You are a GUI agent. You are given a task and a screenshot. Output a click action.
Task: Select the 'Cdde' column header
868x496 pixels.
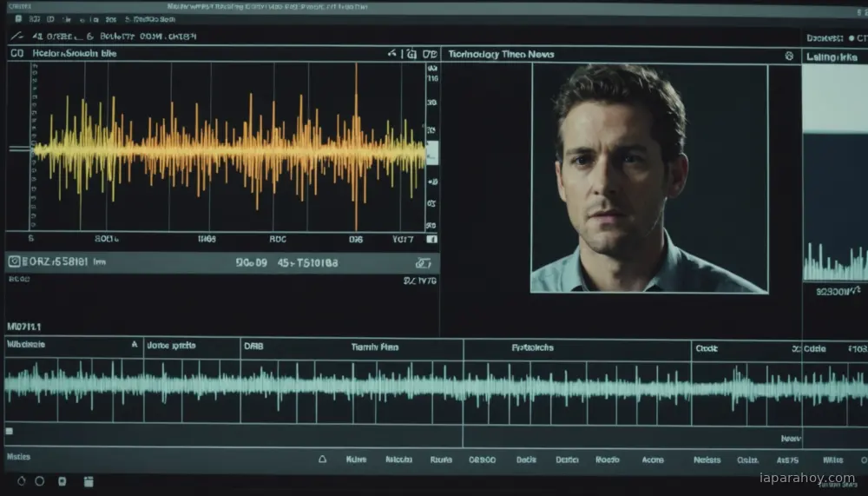click(x=815, y=349)
